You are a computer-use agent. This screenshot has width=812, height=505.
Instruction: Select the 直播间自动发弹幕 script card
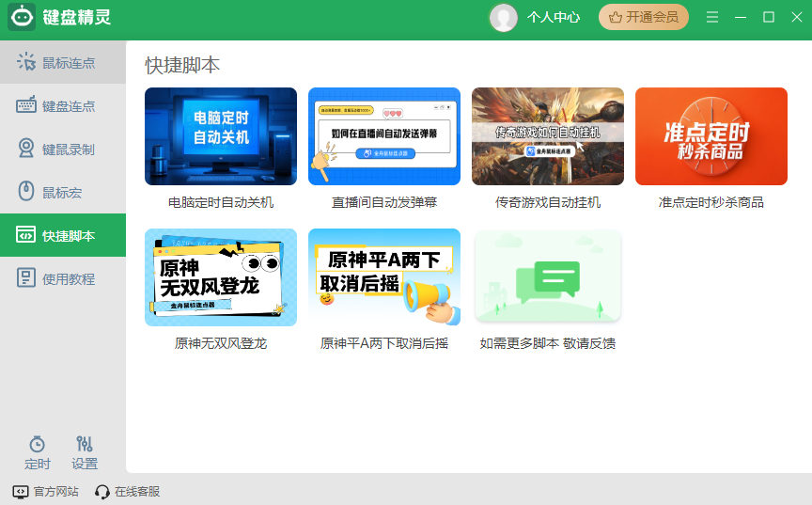[384, 136]
